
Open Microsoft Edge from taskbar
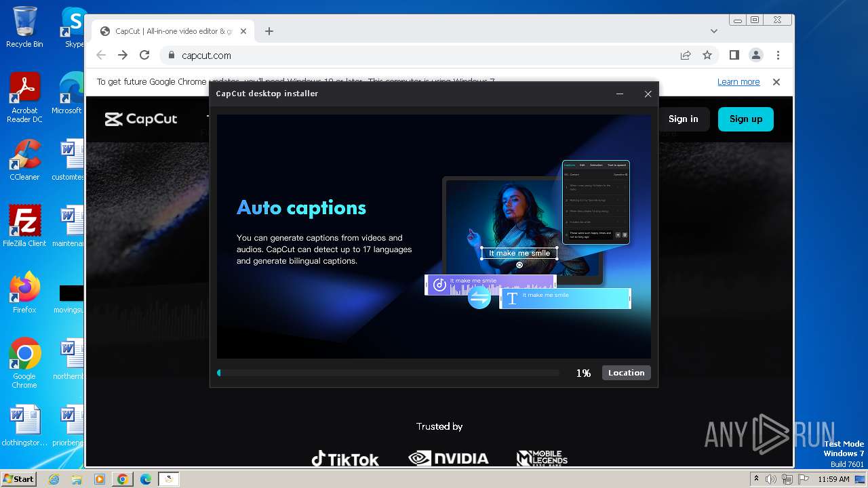[x=146, y=479]
